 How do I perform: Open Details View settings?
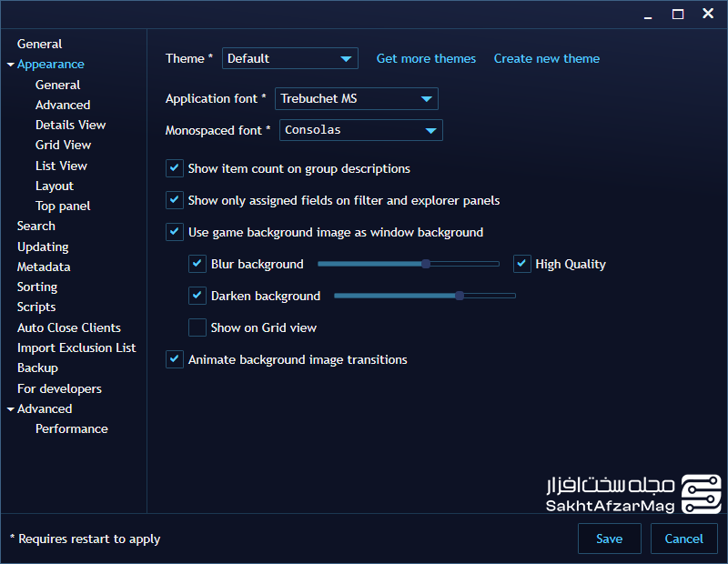71,125
